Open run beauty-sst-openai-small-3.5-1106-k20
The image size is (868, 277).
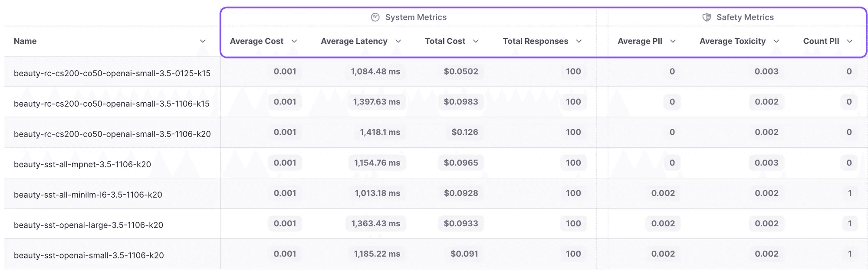point(89,255)
